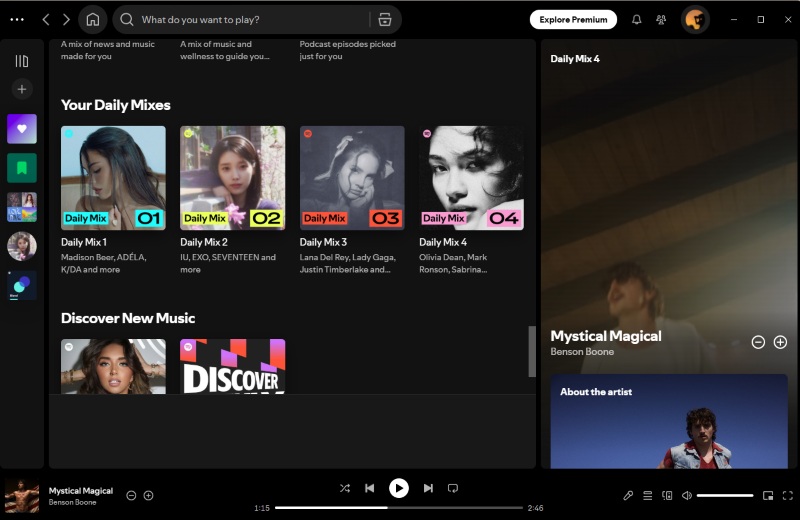Click the 'Daily Mix 4' title under cover
Screen dimensions: 800x520
(443, 242)
